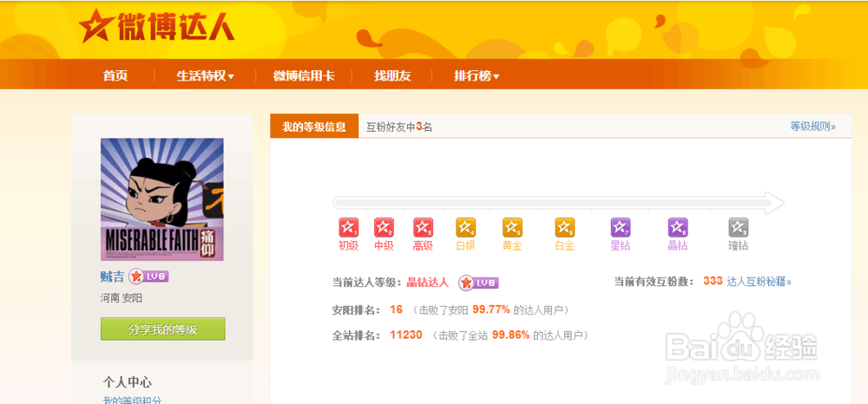The image size is (868, 404).
Task: Click the 白银 level label
Action: tap(465, 246)
